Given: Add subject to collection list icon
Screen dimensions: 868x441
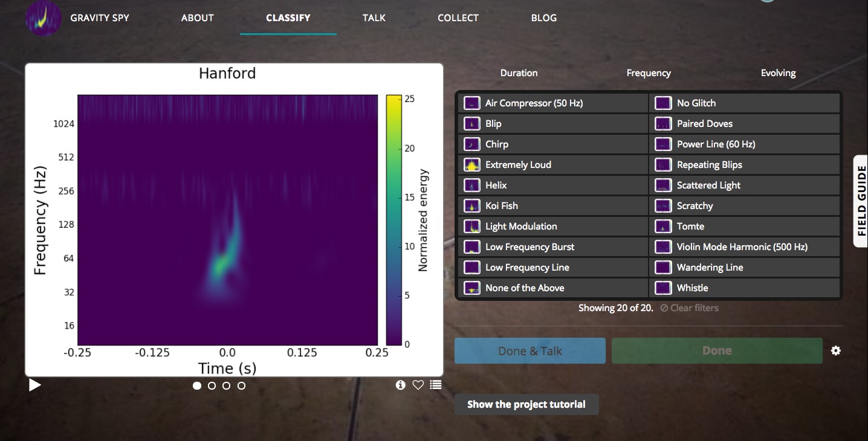Looking at the screenshot, I should 436,385.
